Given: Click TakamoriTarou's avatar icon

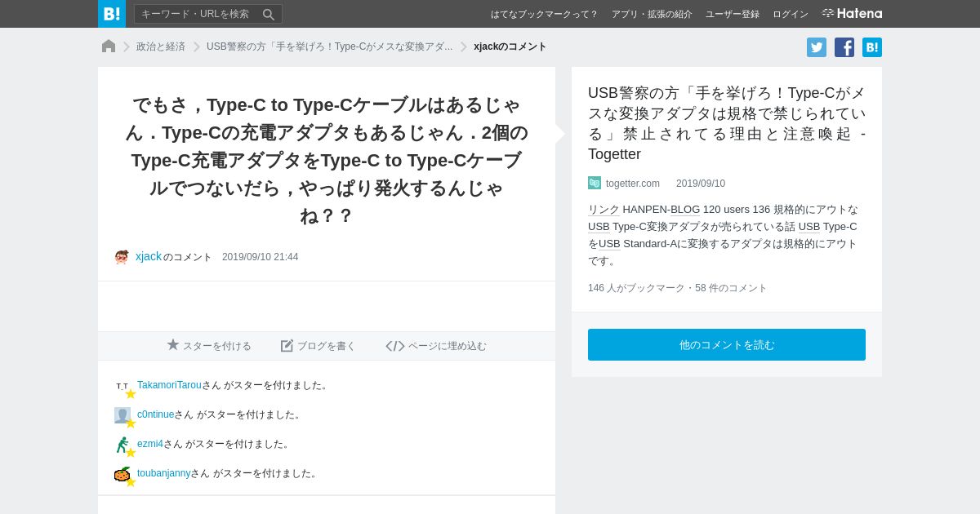Looking at the screenshot, I should coord(122,386).
